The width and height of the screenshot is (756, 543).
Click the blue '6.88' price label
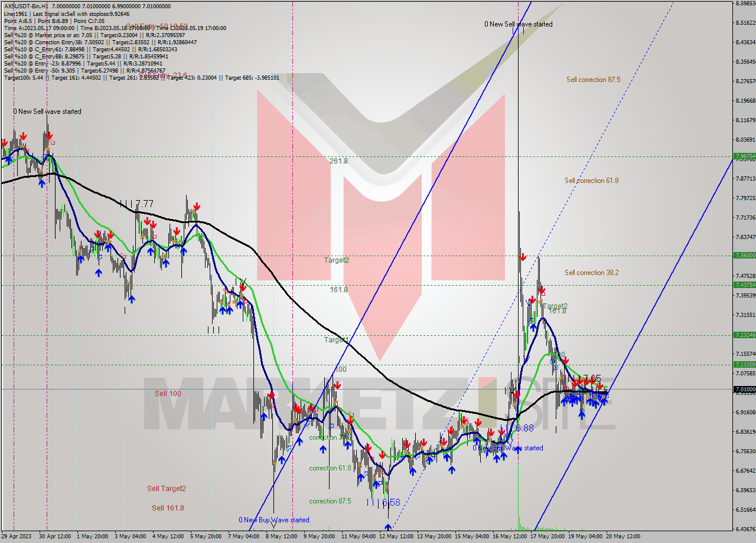(x=524, y=428)
